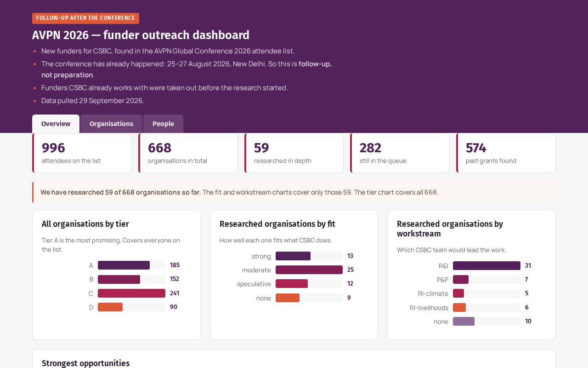Click the 'Follow-up after the conference' badge
Image resolution: width=588 pixels, height=368 pixels.
[85, 18]
